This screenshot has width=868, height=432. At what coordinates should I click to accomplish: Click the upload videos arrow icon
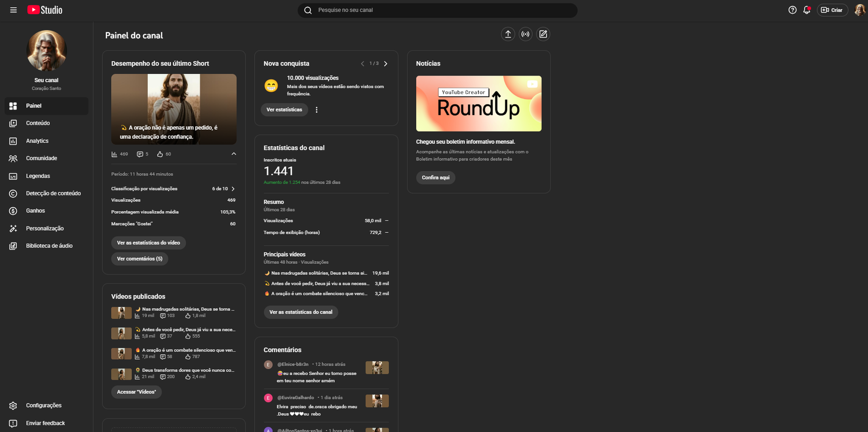[x=508, y=34]
